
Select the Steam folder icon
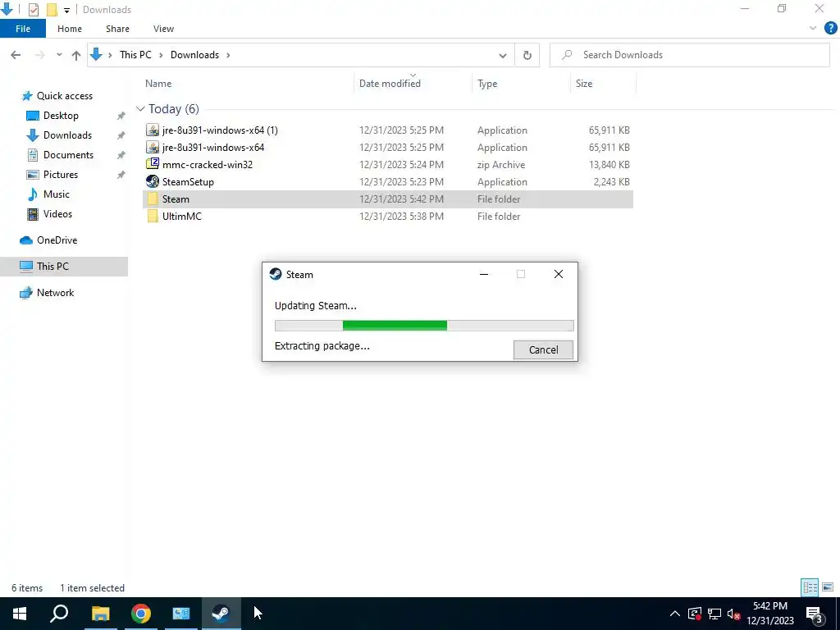(x=153, y=199)
